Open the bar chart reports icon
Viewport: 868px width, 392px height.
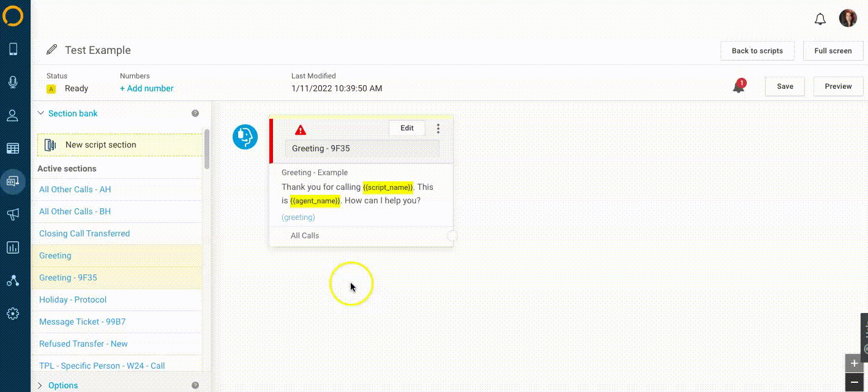[x=13, y=247]
